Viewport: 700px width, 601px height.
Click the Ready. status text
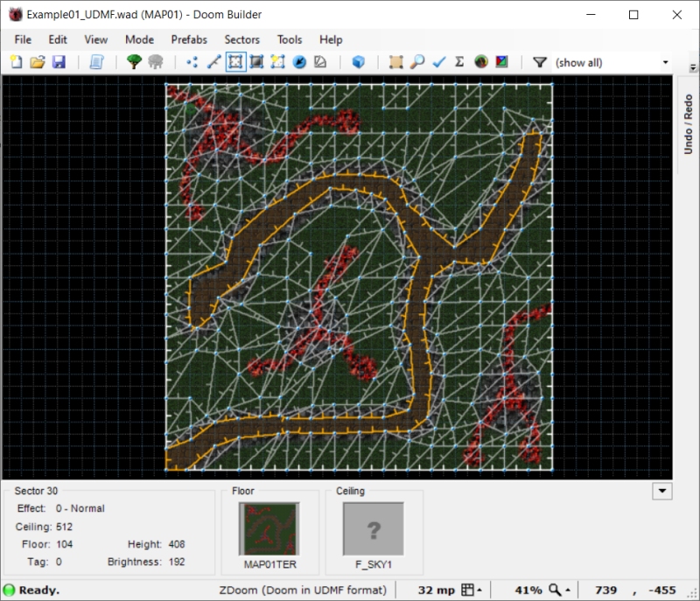coord(39,590)
